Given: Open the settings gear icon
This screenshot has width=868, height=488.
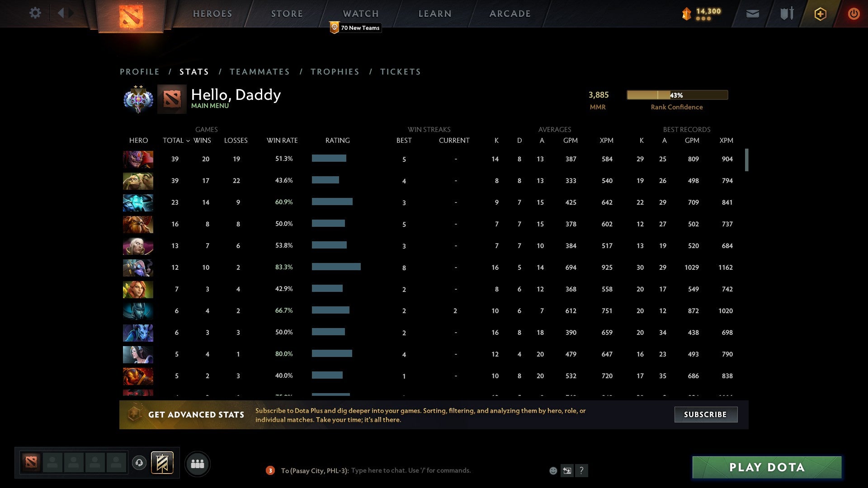Looking at the screenshot, I should tap(35, 13).
